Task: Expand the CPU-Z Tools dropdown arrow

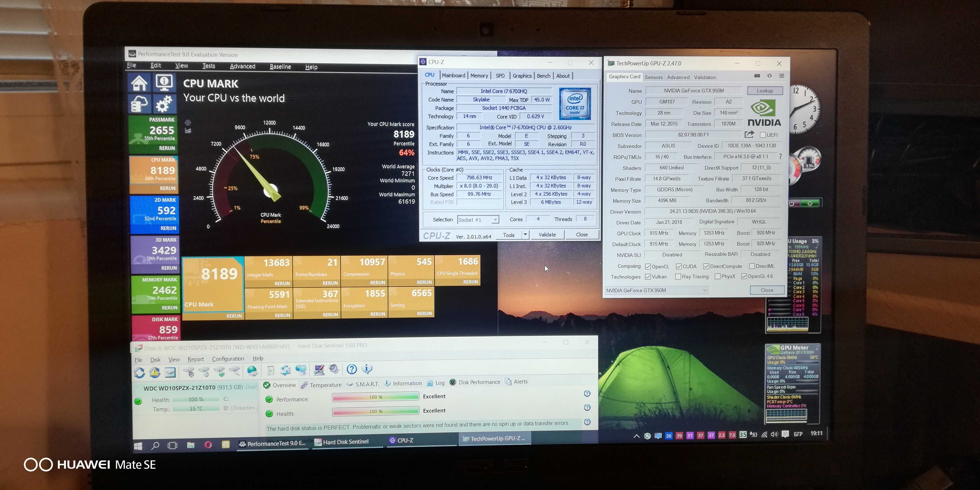Action: [x=525, y=234]
